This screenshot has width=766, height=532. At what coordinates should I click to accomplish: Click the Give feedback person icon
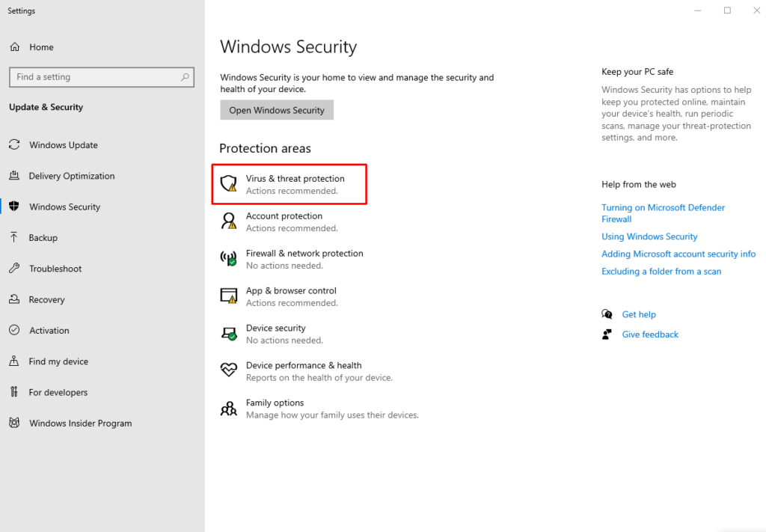(607, 334)
